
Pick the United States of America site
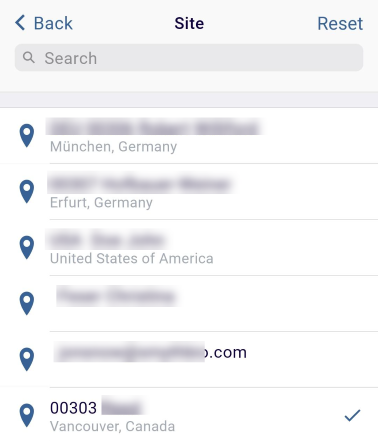[189, 248]
